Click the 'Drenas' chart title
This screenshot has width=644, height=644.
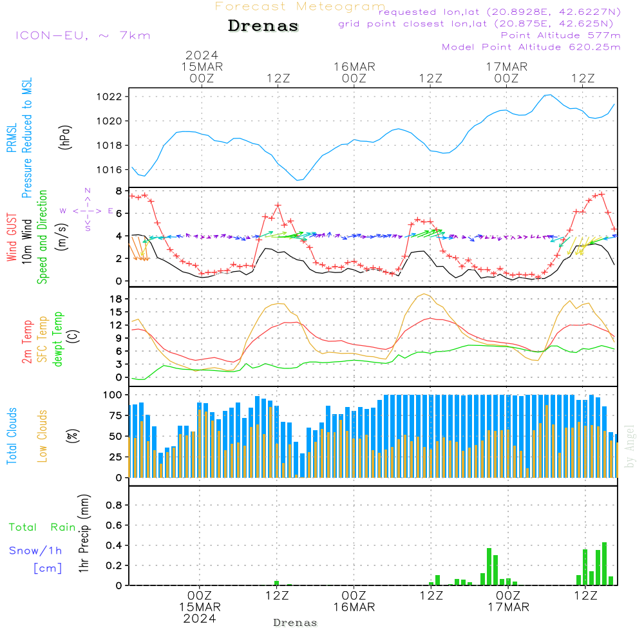tap(263, 26)
